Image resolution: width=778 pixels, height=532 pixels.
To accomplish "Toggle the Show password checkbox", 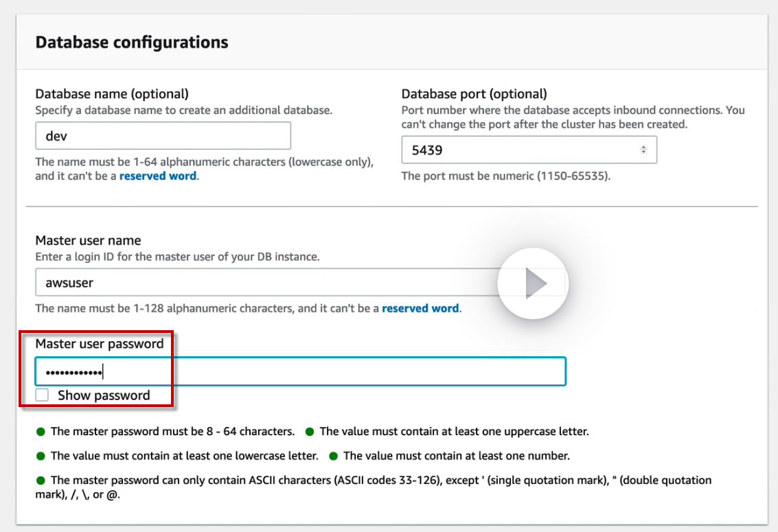I will [43, 395].
